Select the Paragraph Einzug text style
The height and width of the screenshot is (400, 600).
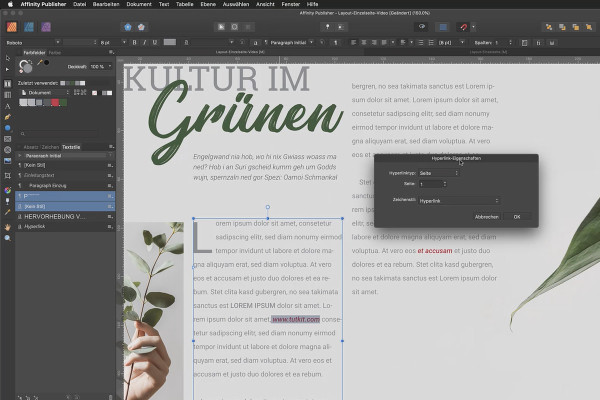click(x=65, y=186)
